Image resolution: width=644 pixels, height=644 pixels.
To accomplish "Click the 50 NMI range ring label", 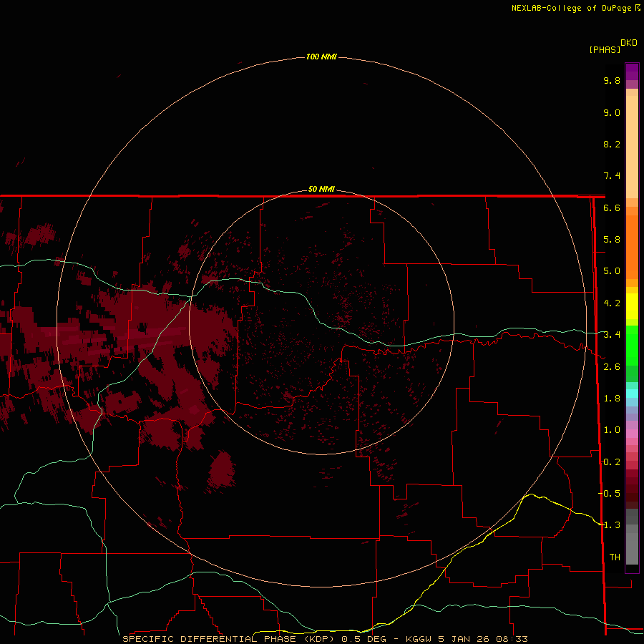I will 321,189.
